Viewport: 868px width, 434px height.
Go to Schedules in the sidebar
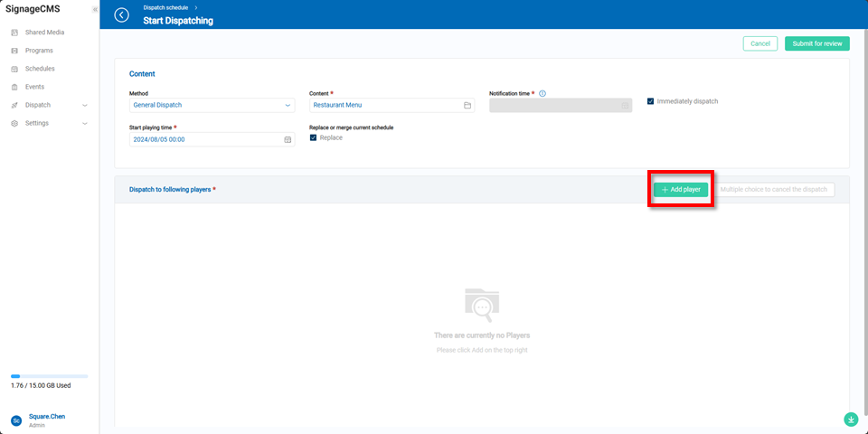(x=40, y=69)
